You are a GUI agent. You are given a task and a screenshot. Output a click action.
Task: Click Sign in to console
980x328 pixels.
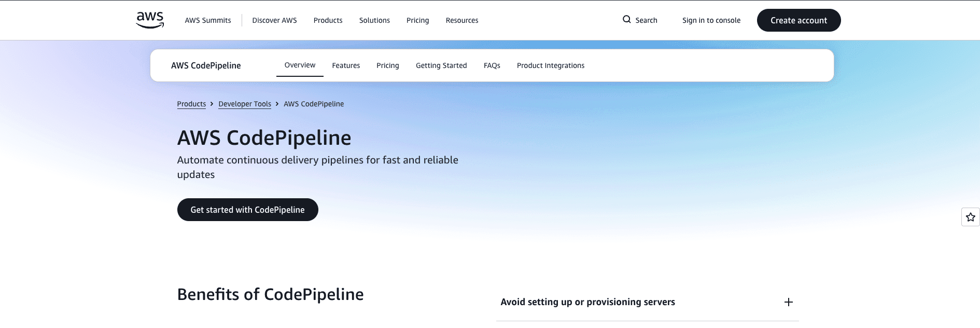click(x=711, y=20)
